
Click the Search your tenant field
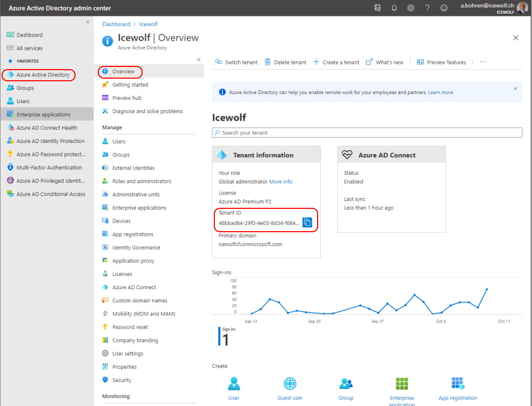(367, 133)
